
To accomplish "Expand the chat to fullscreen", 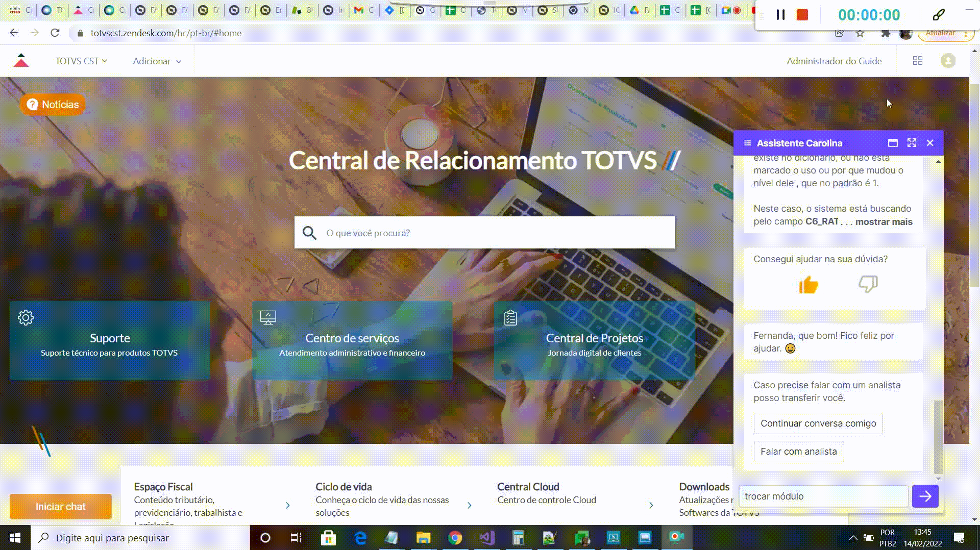I will [912, 143].
